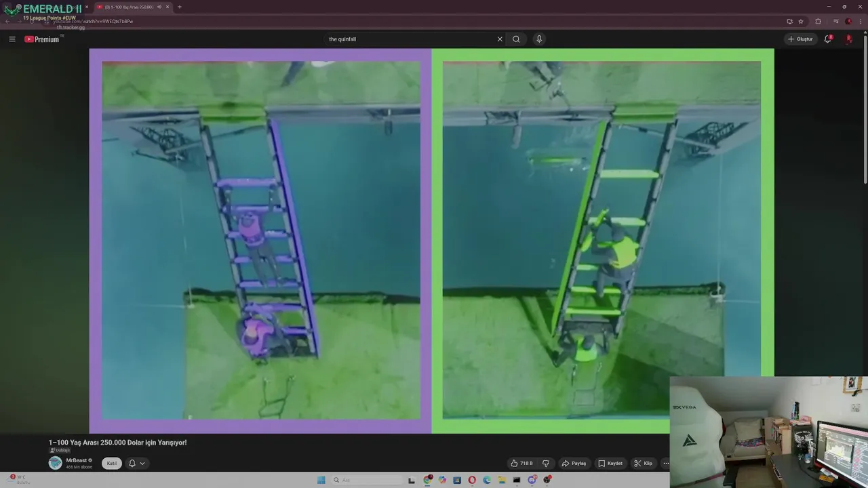This screenshot has width=868, height=488.
Task: Open File Explorer from the taskbar
Action: 502,480
